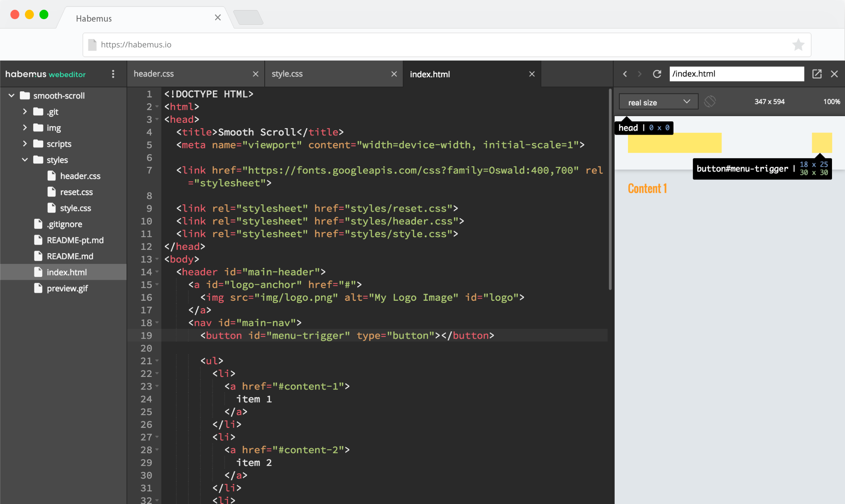Click the preview reload icon
Viewport: 845px width, 504px height.
[x=657, y=74]
